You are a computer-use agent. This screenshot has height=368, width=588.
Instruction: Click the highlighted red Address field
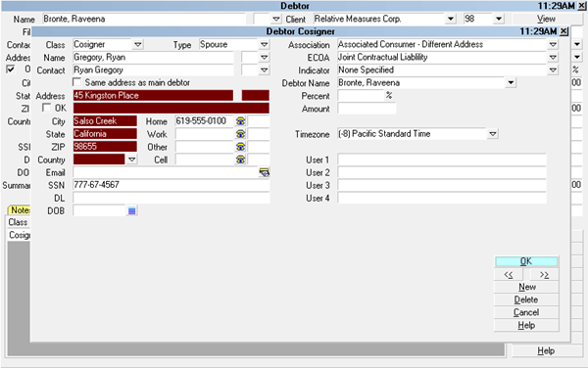pyautogui.click(x=153, y=96)
